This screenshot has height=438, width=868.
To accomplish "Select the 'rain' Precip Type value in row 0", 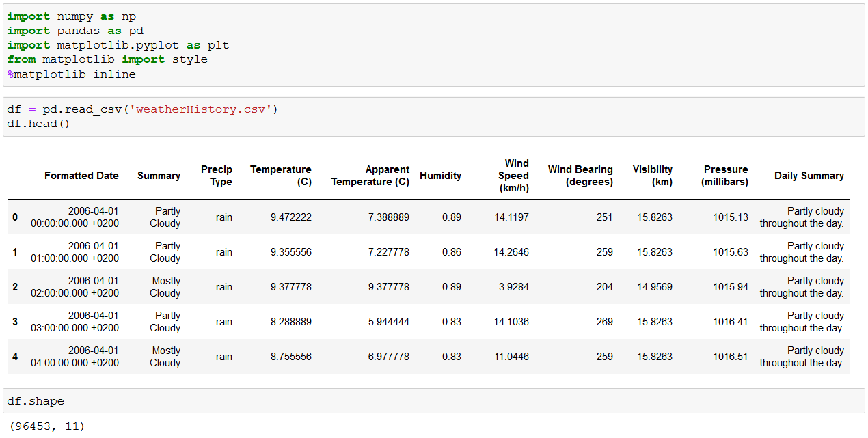I will click(x=224, y=217).
